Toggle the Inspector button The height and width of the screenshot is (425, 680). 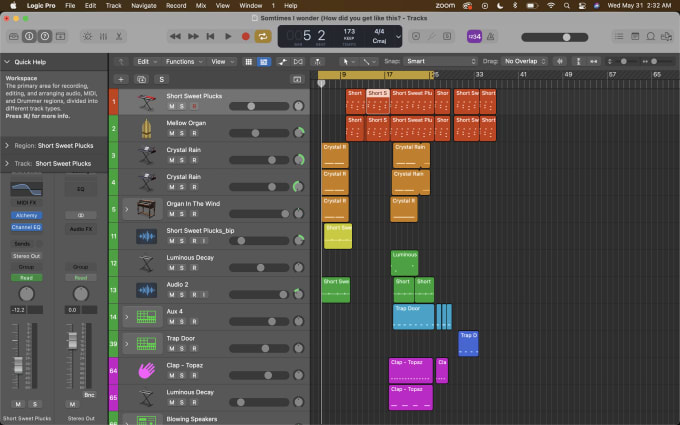(x=29, y=36)
